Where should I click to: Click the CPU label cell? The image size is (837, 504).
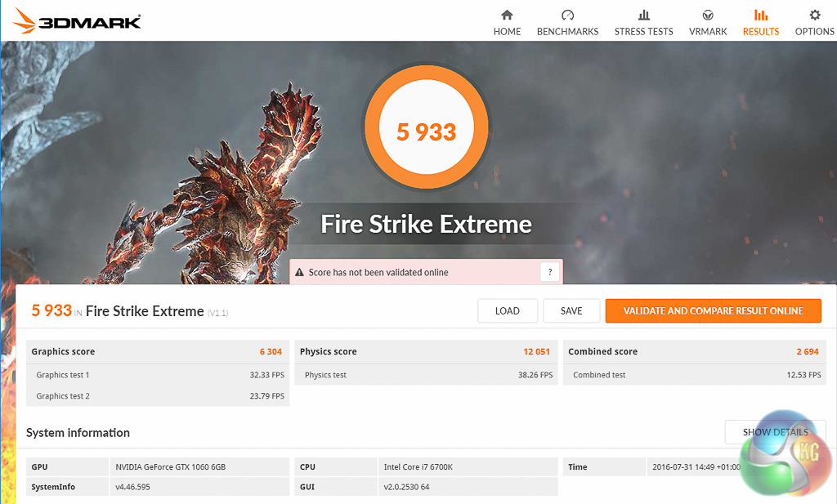(x=336, y=466)
